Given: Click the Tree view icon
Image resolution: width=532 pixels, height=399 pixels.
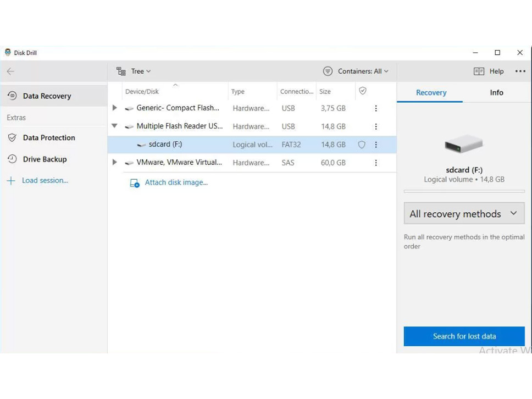Looking at the screenshot, I should (x=121, y=71).
